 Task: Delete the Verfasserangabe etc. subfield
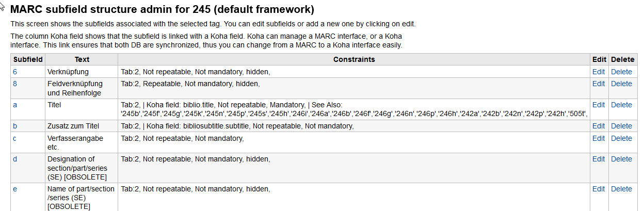[x=621, y=138]
